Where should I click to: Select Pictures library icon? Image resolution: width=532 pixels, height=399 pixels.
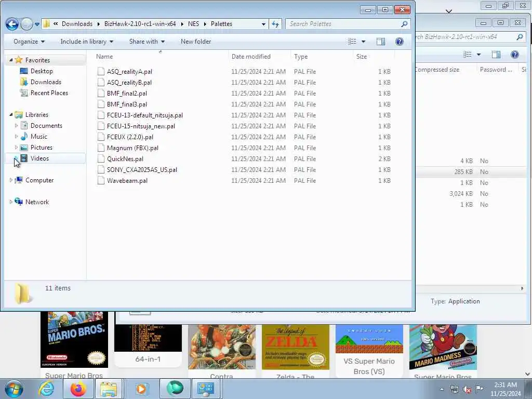(24, 147)
